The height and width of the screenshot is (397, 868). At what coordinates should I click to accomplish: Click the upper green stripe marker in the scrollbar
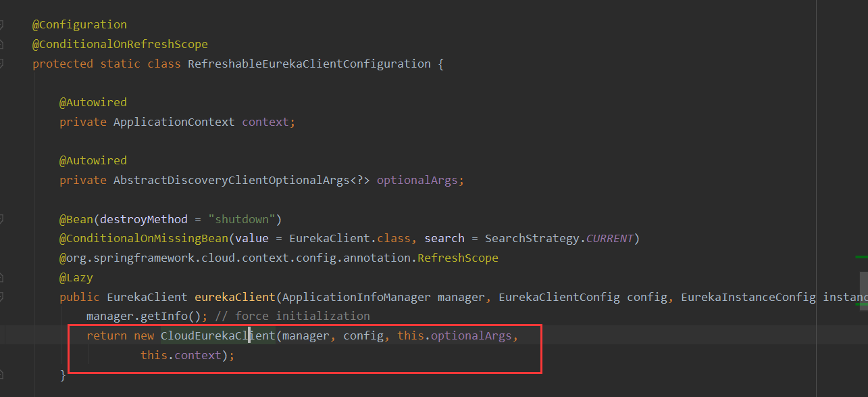coord(861,257)
